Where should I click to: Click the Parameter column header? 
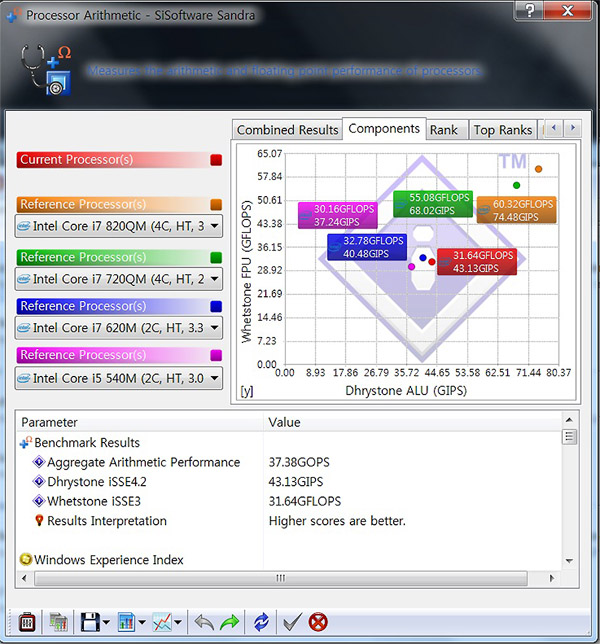tap(140, 422)
